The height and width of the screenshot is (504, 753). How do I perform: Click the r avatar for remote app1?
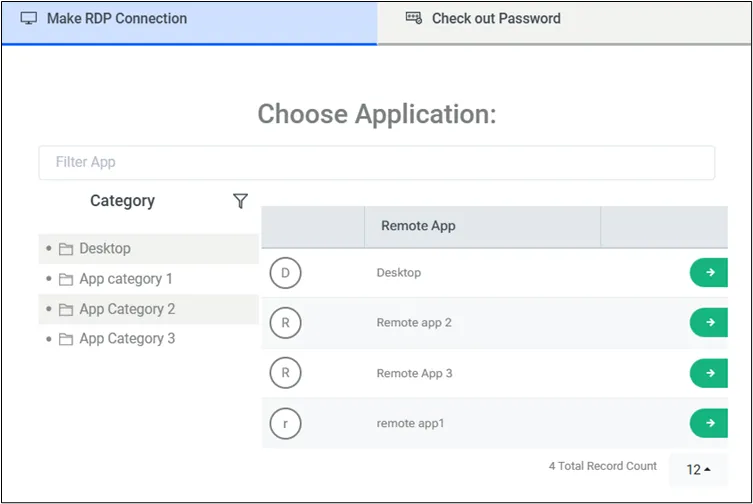point(285,424)
